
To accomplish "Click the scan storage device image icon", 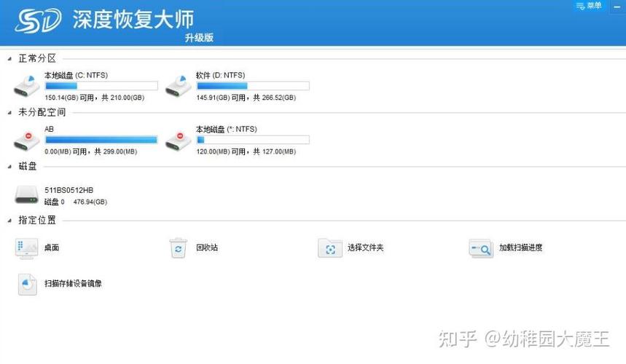I will point(27,284).
